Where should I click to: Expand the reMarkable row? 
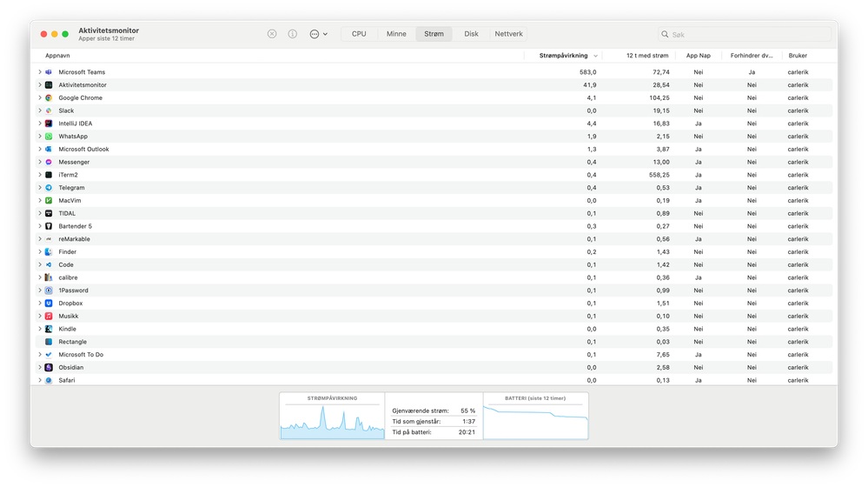(x=40, y=239)
